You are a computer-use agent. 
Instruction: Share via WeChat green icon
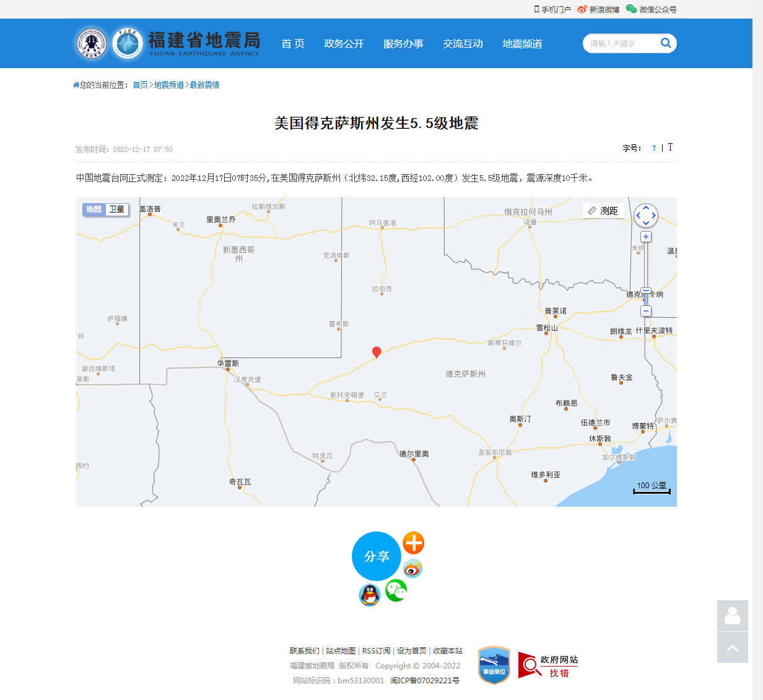click(396, 590)
